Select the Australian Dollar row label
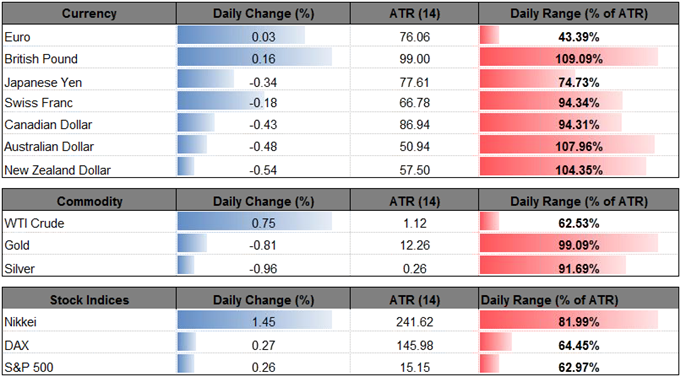The width and height of the screenshot is (680, 376). pos(49,147)
